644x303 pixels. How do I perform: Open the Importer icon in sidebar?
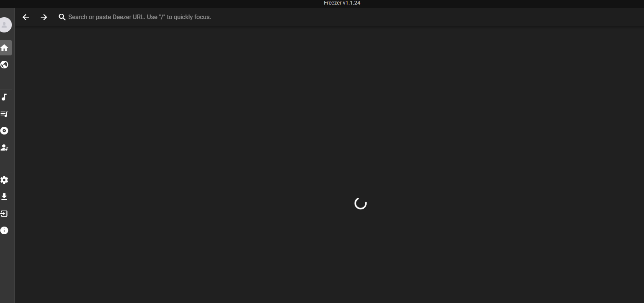coord(5,214)
